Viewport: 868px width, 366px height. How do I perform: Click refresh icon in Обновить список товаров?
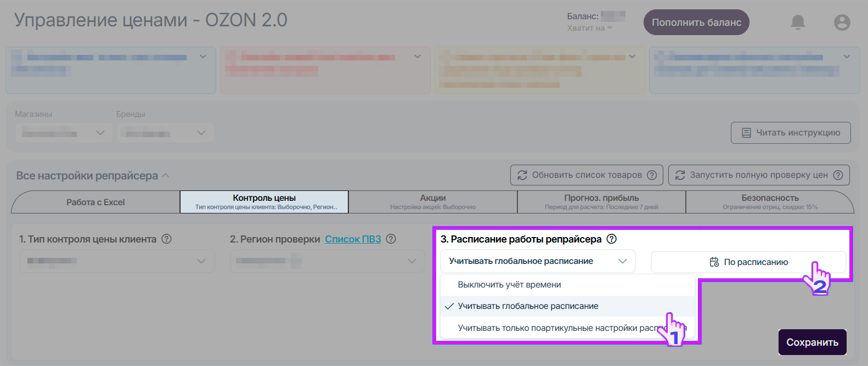(x=522, y=175)
